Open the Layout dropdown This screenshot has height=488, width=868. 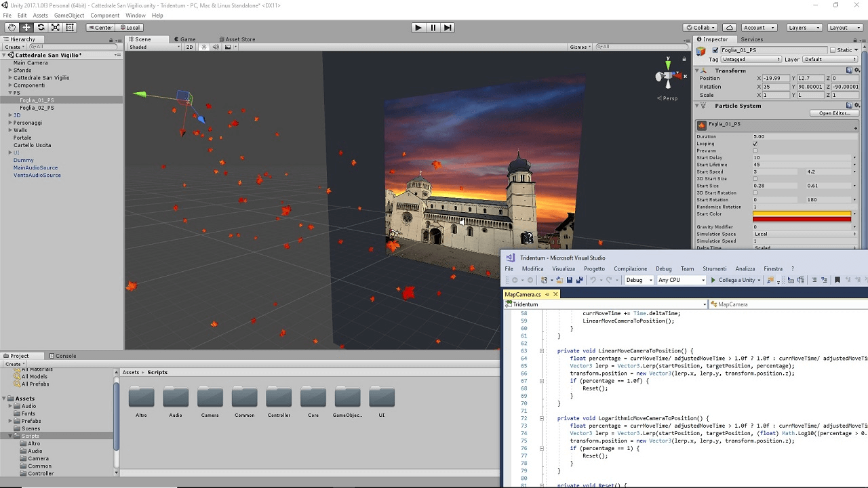(845, 28)
